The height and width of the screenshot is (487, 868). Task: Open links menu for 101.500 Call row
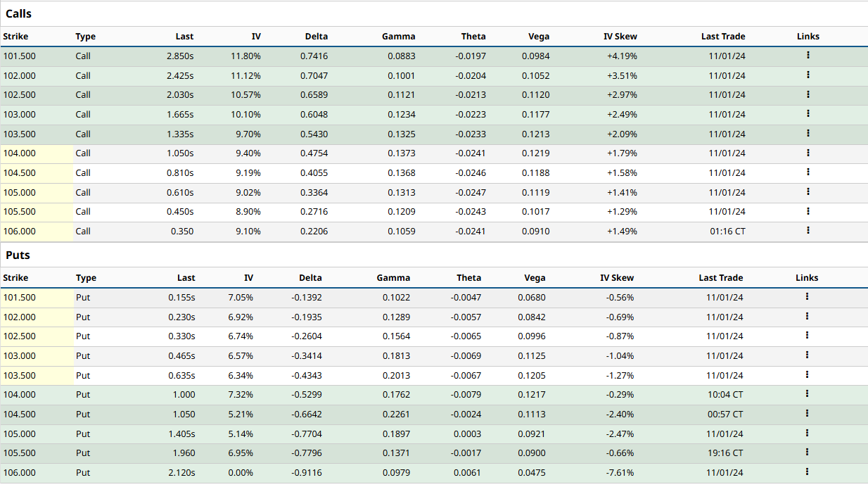[x=808, y=55]
